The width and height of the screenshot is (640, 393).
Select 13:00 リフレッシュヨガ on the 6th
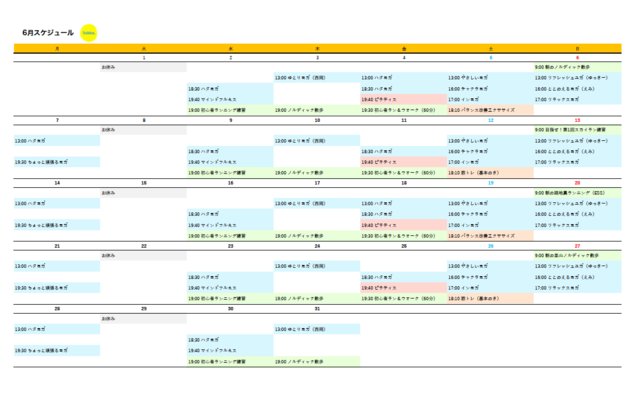578,78
